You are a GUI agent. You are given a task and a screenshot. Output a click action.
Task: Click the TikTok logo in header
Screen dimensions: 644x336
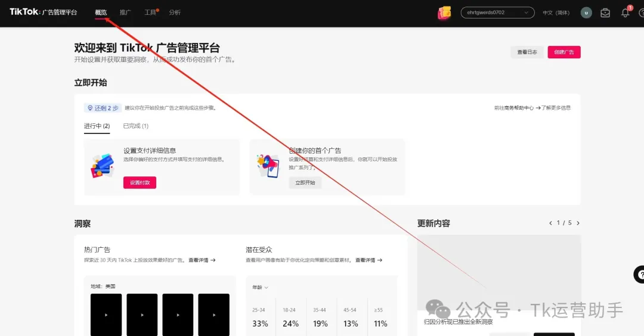click(x=24, y=12)
